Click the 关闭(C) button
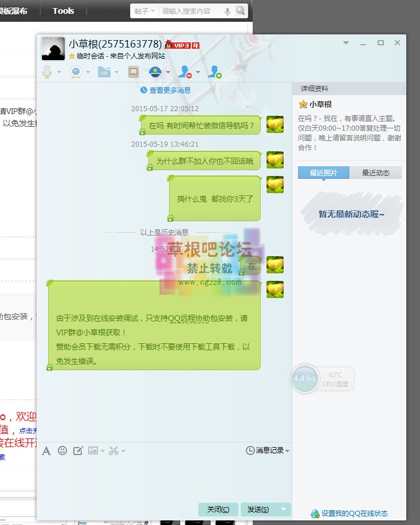The height and width of the screenshot is (525, 420). click(218, 510)
